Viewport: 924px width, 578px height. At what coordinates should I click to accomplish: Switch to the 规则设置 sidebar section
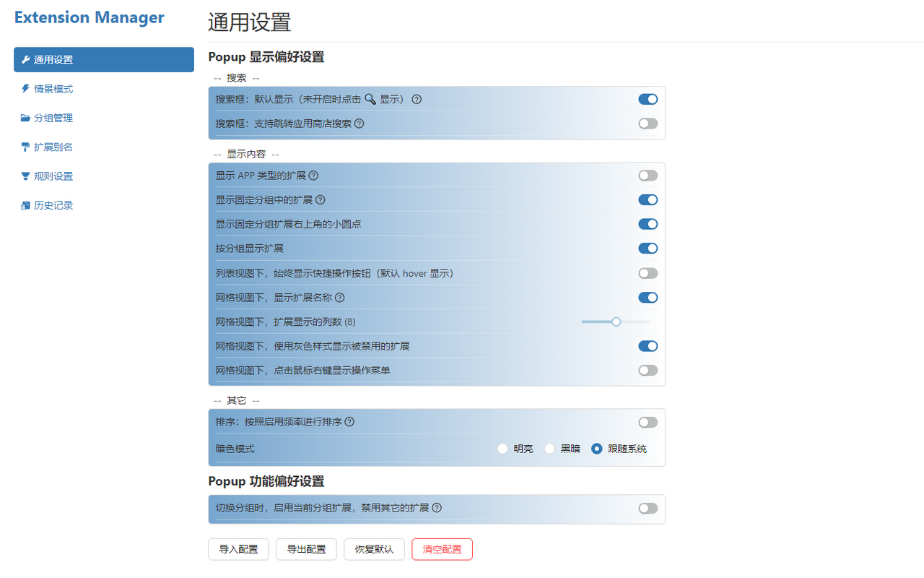coord(53,176)
